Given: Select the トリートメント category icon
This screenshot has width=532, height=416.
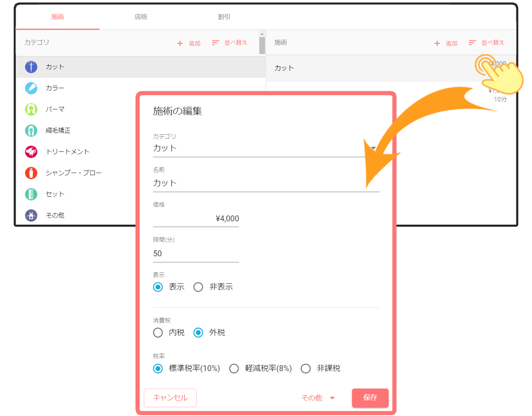Looking at the screenshot, I should pos(31,151).
